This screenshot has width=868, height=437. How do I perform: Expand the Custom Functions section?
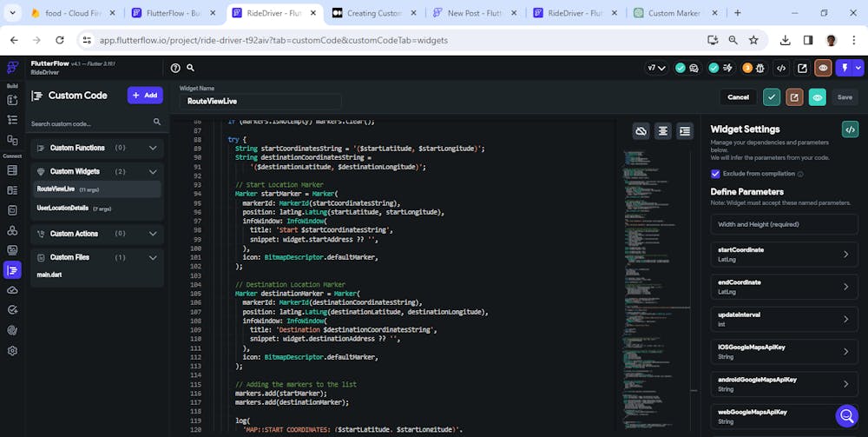click(153, 148)
